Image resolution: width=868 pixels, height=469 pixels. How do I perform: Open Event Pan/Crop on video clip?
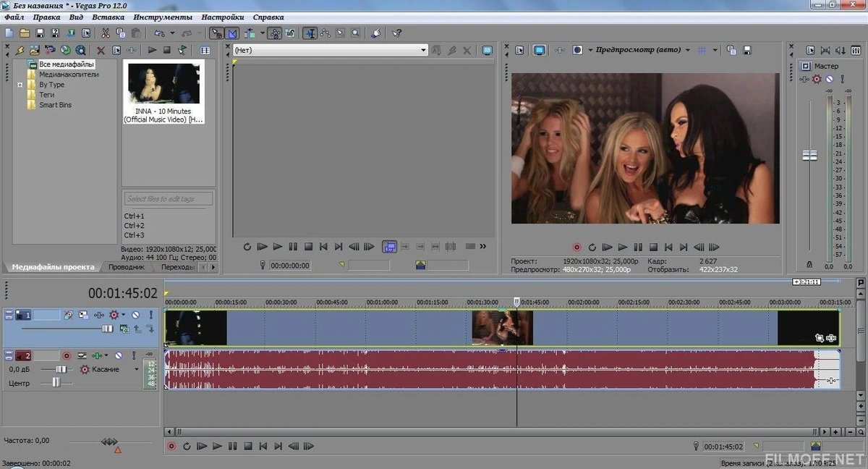tap(820, 337)
